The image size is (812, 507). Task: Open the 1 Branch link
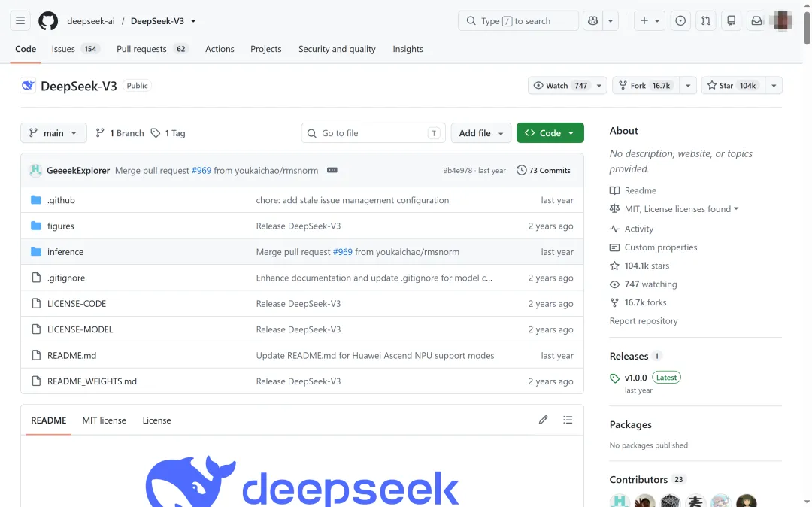tap(120, 133)
